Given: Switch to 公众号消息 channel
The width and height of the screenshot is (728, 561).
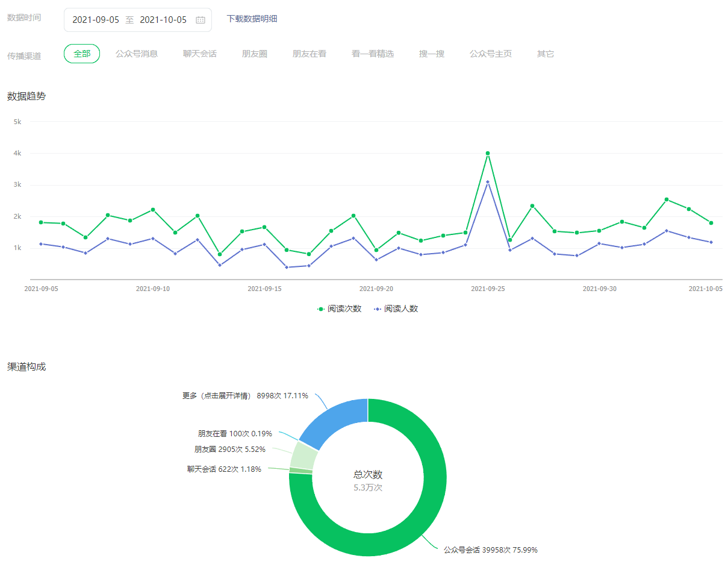Looking at the screenshot, I should pos(137,54).
